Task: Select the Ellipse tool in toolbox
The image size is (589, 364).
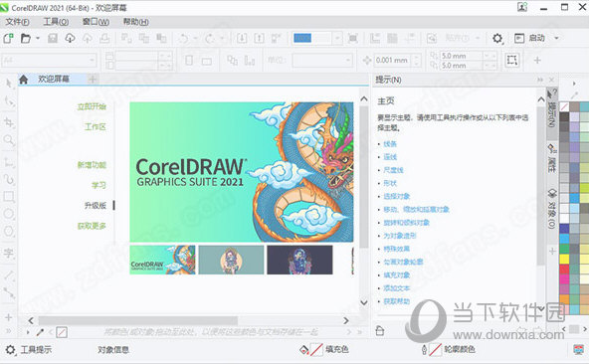Action: tap(8, 214)
